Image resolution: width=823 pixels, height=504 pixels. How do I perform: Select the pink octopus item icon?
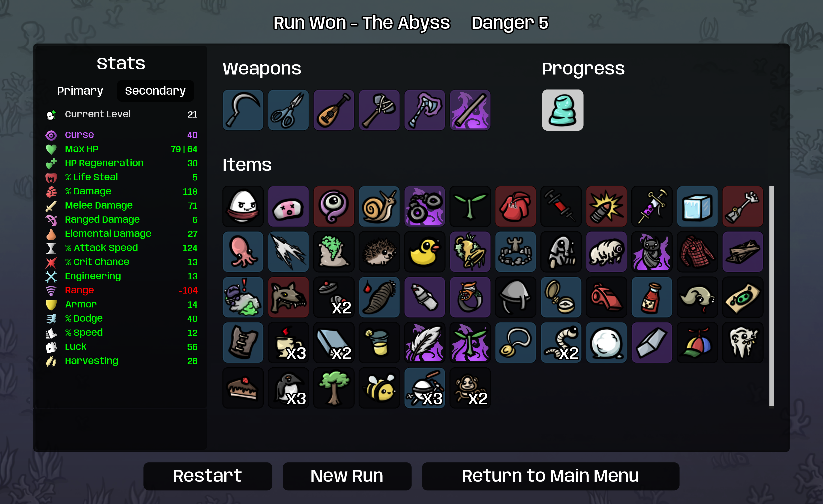(x=243, y=252)
